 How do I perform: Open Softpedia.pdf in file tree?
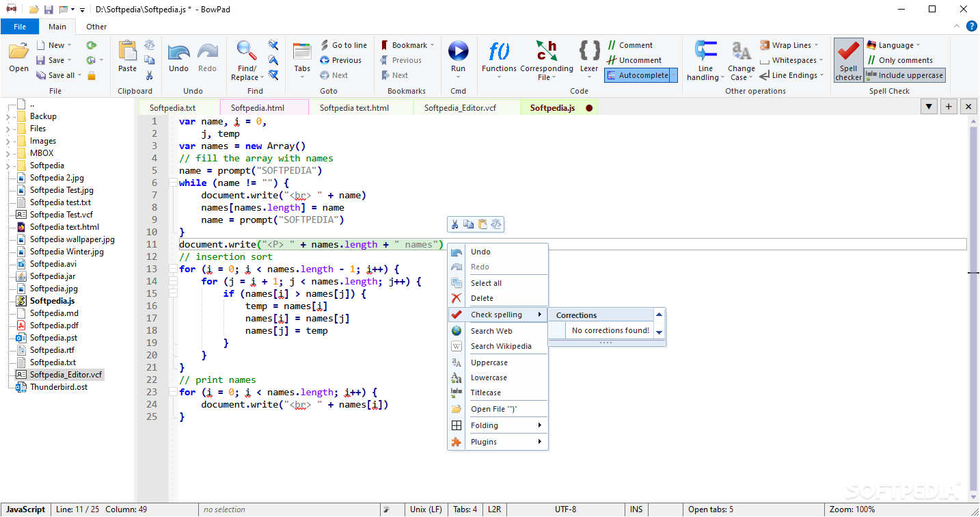[x=54, y=326]
